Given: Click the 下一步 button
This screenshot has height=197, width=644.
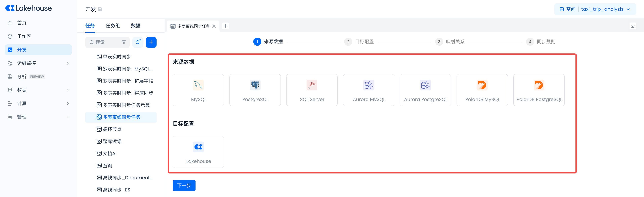Looking at the screenshot, I should (184, 185).
